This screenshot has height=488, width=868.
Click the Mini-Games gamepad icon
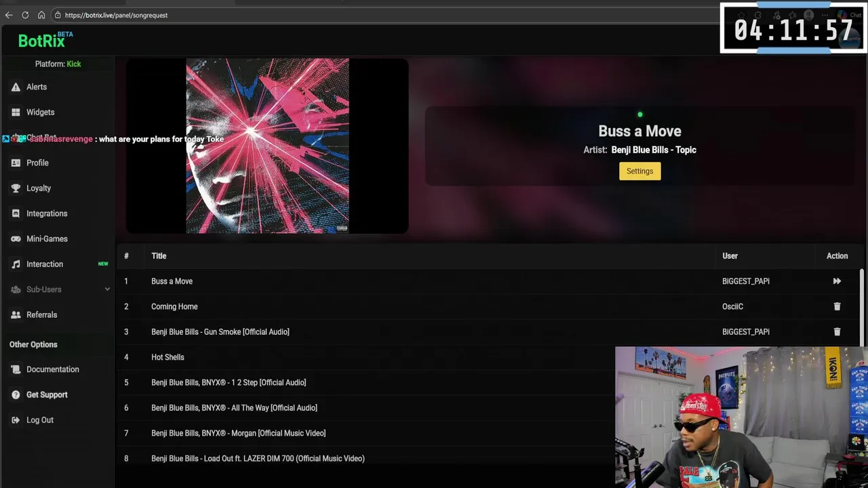point(16,239)
